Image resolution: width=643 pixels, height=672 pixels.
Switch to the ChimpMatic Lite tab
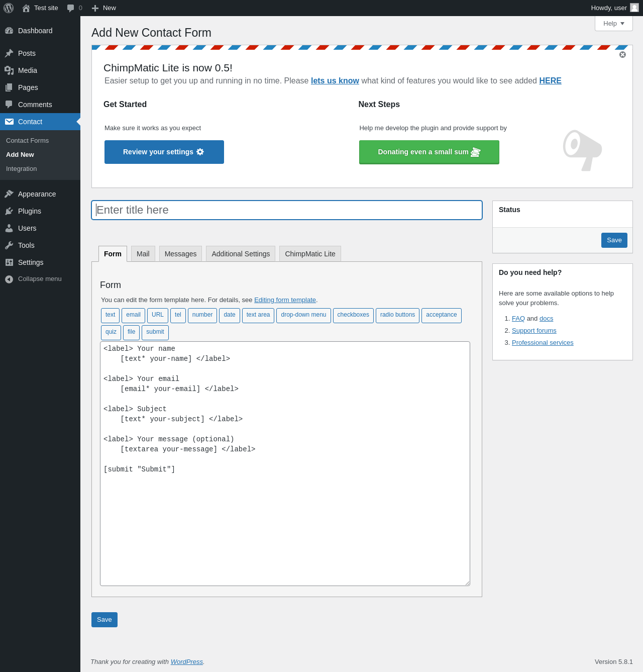pos(310,254)
